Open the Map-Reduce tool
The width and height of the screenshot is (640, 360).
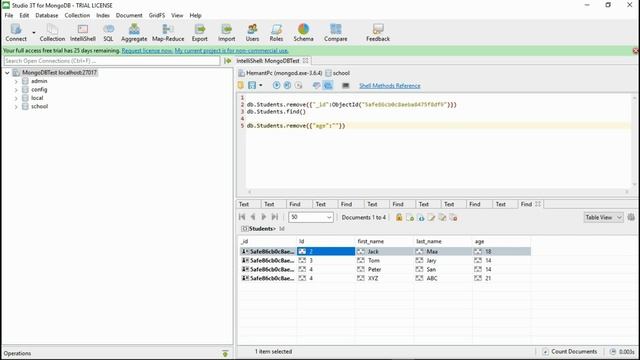pos(168,32)
